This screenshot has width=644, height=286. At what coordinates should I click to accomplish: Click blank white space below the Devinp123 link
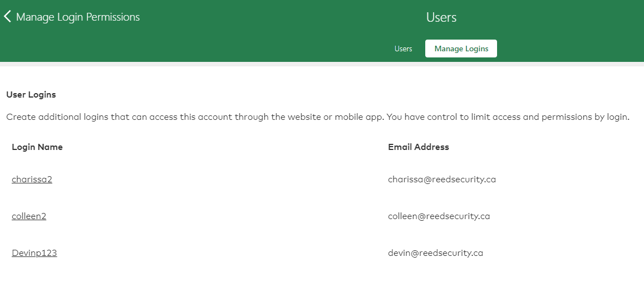tap(34, 274)
